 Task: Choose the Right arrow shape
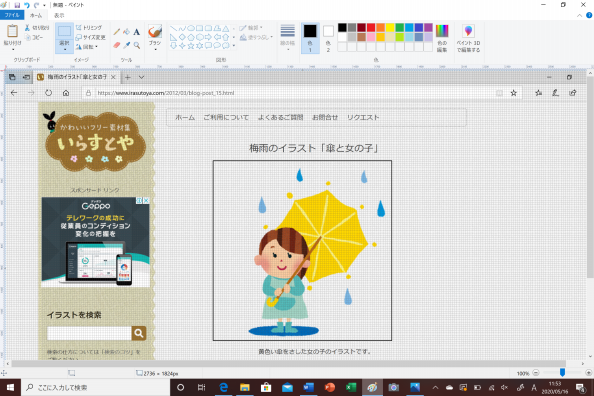(x=208, y=37)
